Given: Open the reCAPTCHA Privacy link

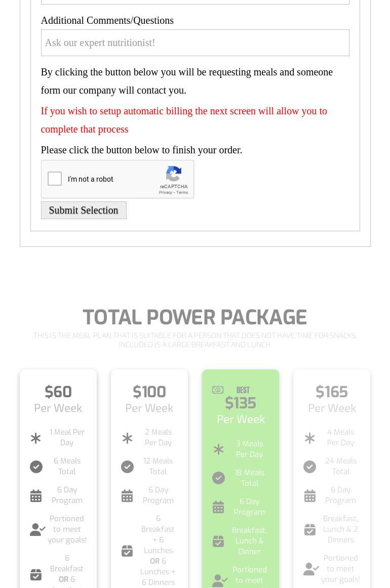Looking at the screenshot, I should pos(165,193).
